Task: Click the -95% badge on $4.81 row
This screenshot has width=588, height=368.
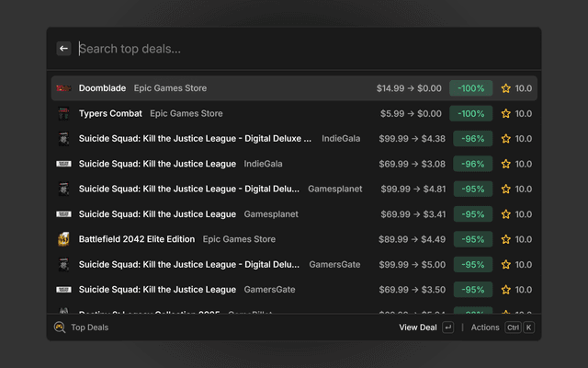Action: [x=473, y=189]
